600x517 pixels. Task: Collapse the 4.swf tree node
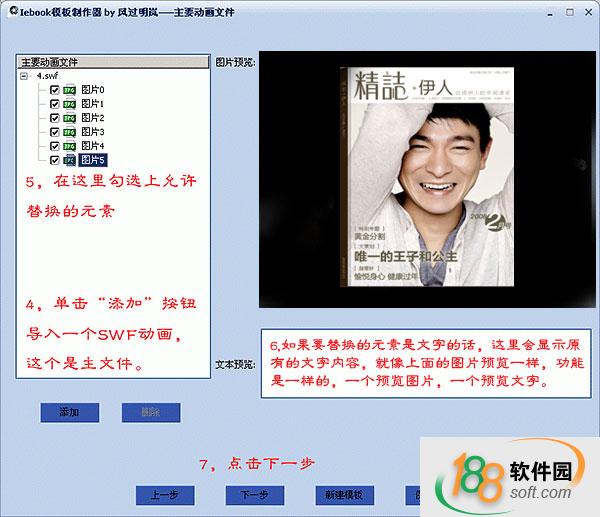(x=24, y=76)
